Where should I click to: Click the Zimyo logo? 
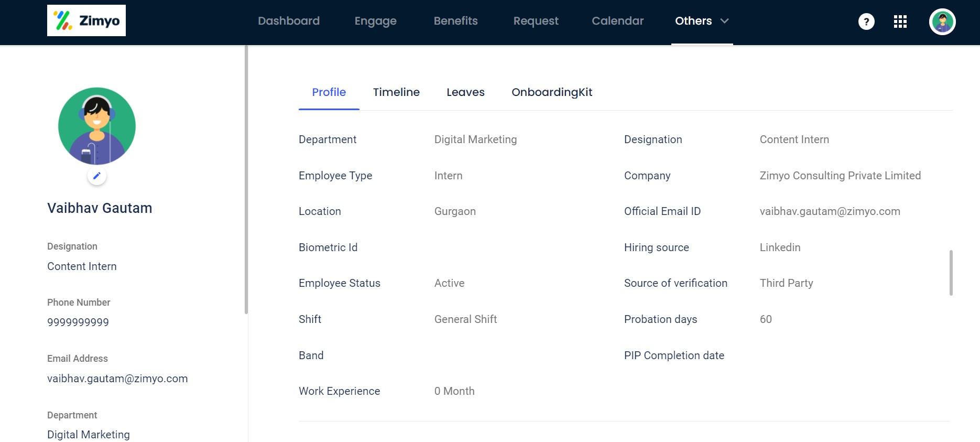tap(86, 20)
